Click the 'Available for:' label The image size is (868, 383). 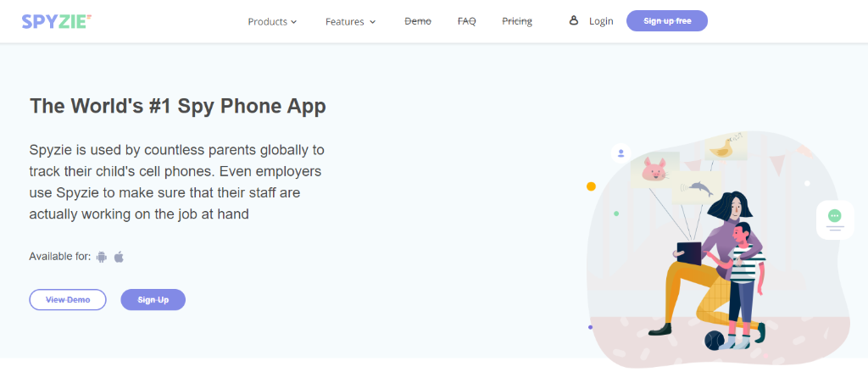coord(60,257)
